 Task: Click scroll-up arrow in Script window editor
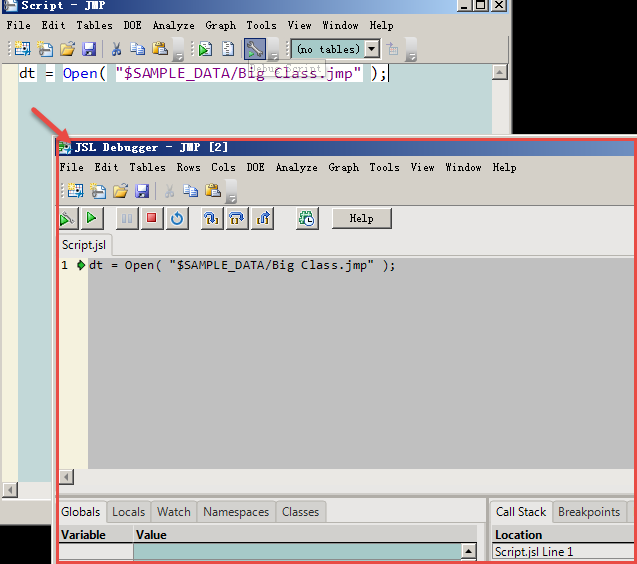pyautogui.click(x=499, y=73)
